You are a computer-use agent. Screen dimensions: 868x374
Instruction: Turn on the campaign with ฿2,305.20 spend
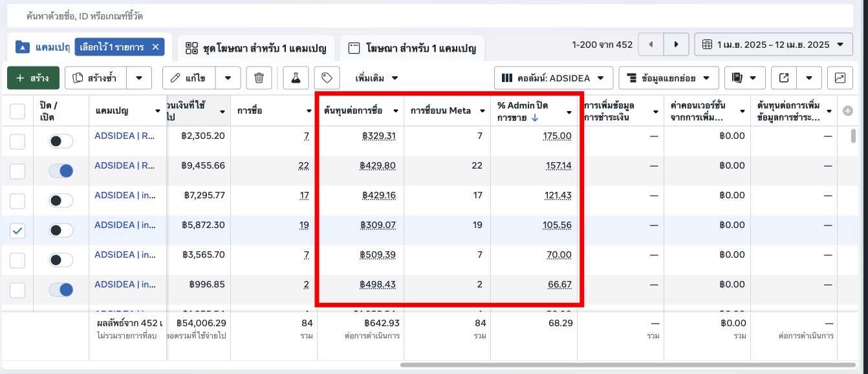click(61, 141)
